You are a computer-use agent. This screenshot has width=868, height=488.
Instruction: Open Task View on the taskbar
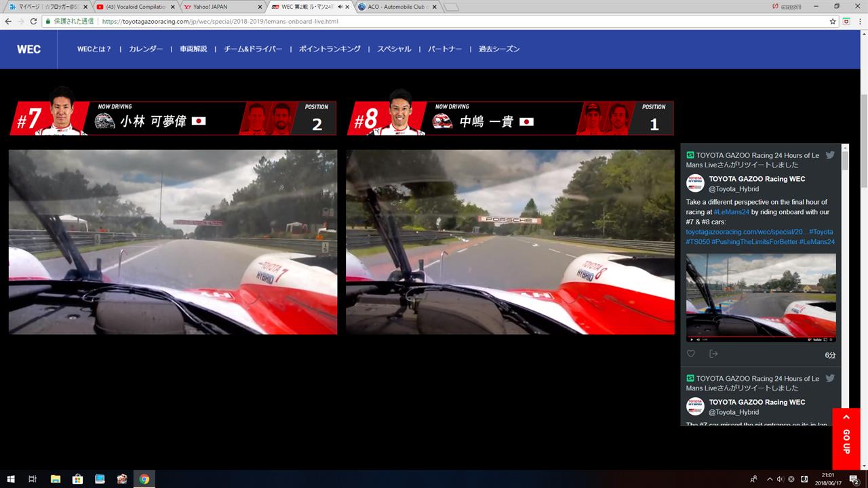(32, 479)
